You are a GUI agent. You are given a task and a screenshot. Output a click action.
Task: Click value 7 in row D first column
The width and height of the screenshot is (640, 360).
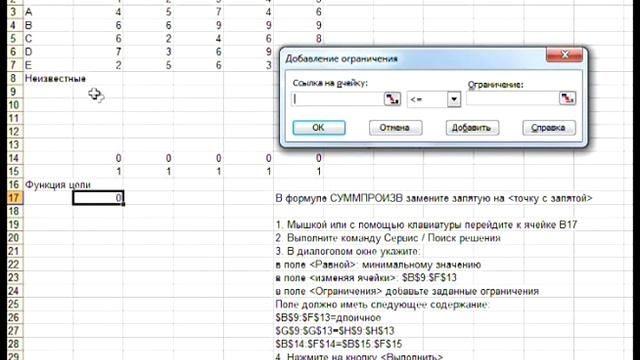[118, 52]
